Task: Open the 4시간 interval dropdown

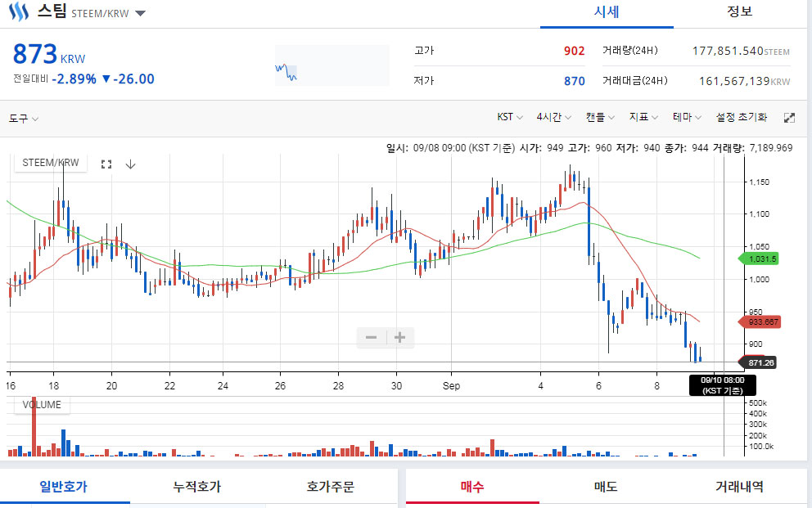Action: tap(553, 117)
